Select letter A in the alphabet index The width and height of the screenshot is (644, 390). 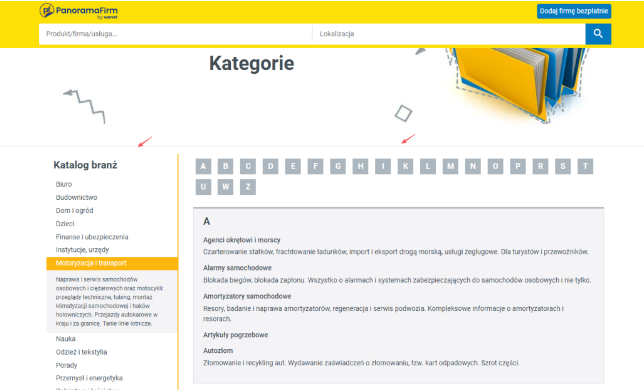[x=203, y=166]
